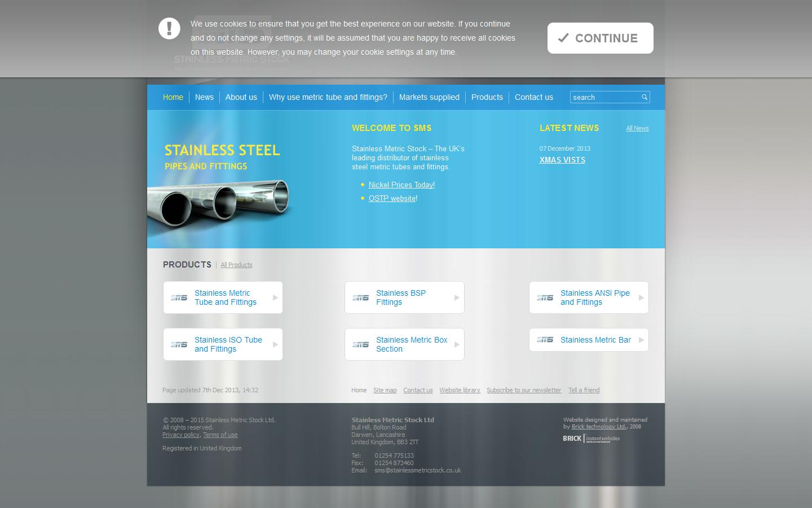Click the SMS logo on Stainless BSP Fittings tile
Image resolution: width=812 pixels, height=508 pixels.
click(x=360, y=297)
